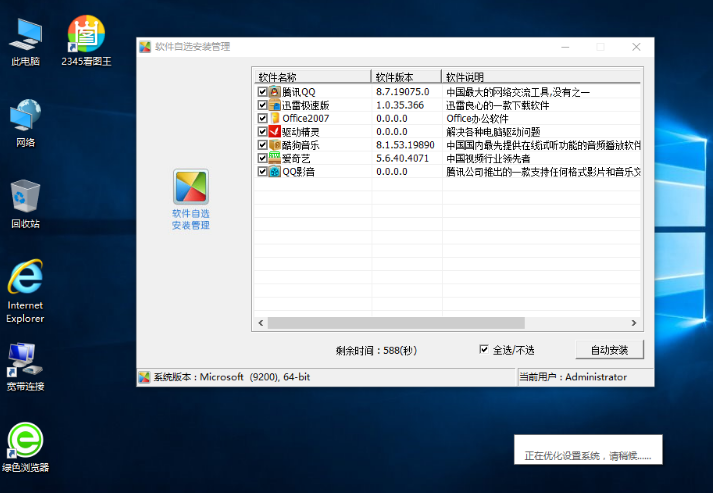Click the QQ影音 row icon
713x493 pixels.
275,171
